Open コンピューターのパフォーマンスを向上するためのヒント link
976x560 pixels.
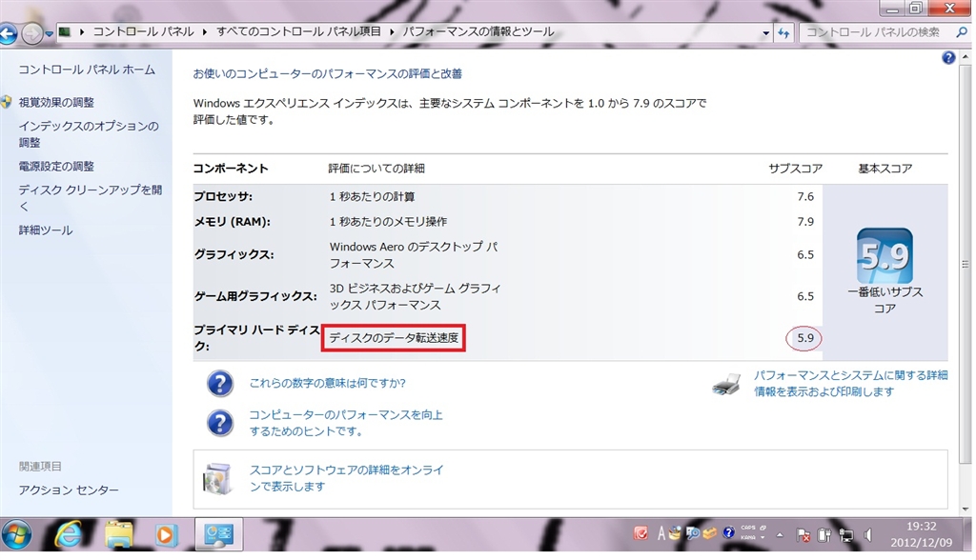(x=346, y=423)
